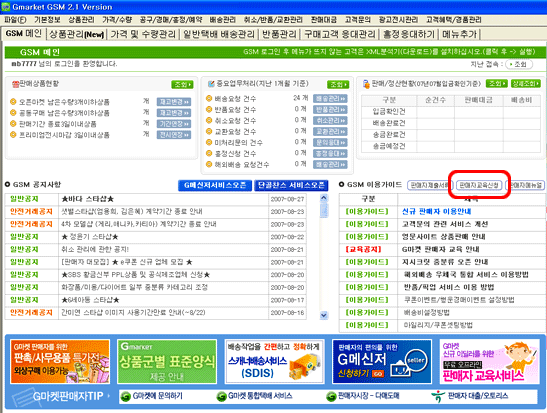
Task: Click 조회 in the 중요업무처리 panel
Action: (x=338, y=84)
